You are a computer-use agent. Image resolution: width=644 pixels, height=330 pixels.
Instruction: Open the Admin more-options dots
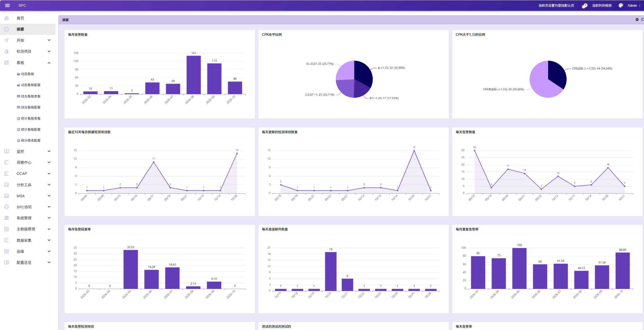[x=640, y=5]
